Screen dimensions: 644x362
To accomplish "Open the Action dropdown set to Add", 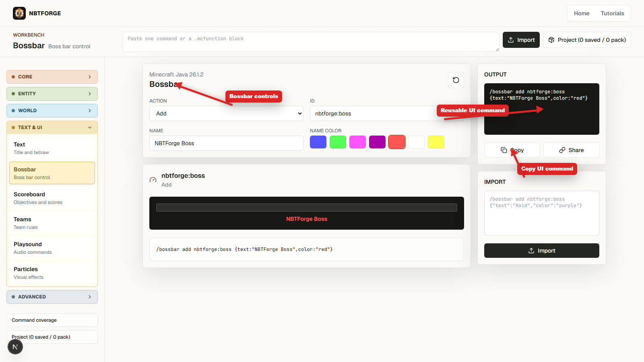I will pyautogui.click(x=226, y=113).
